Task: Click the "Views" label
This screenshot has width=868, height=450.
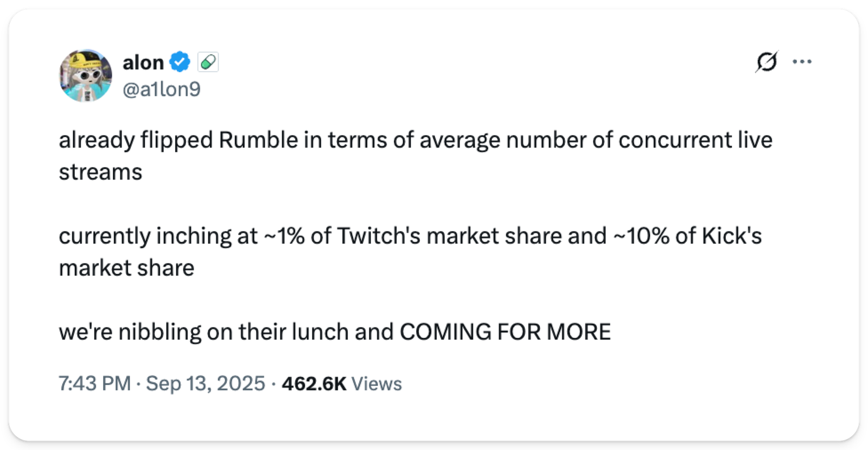Action: (376, 383)
